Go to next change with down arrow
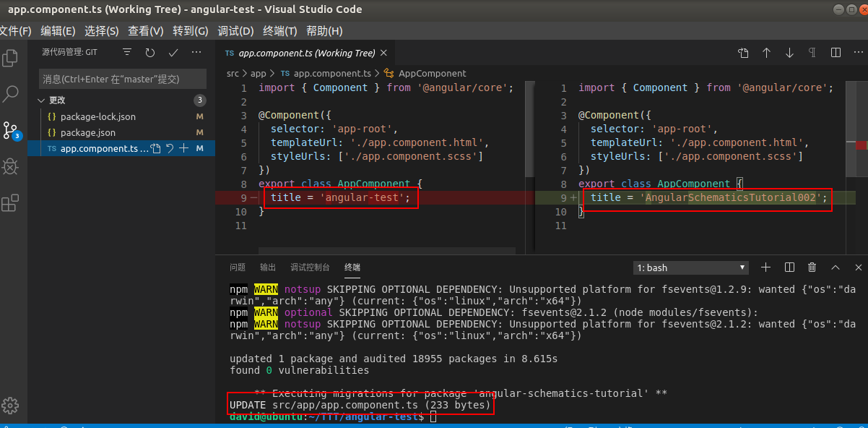The image size is (868, 428). pos(789,53)
